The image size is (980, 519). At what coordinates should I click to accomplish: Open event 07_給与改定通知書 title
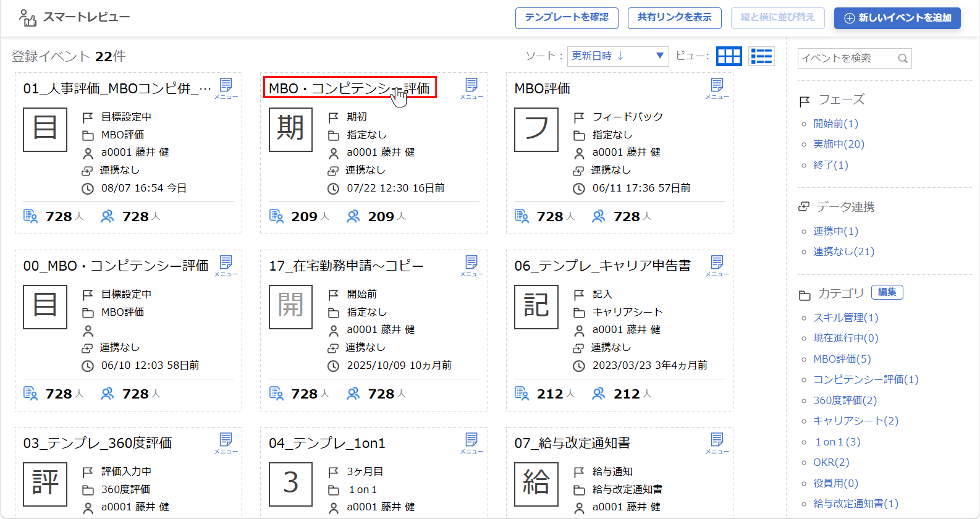tap(572, 443)
